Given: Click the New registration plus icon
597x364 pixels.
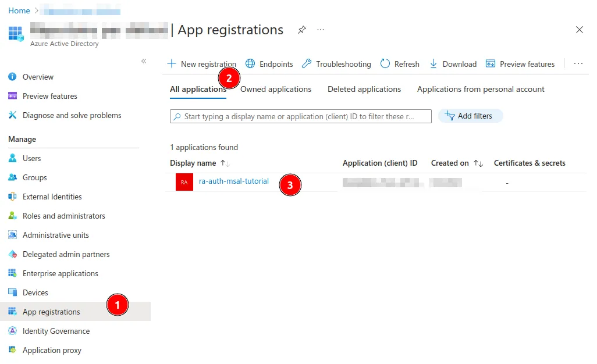Looking at the screenshot, I should pyautogui.click(x=172, y=64).
